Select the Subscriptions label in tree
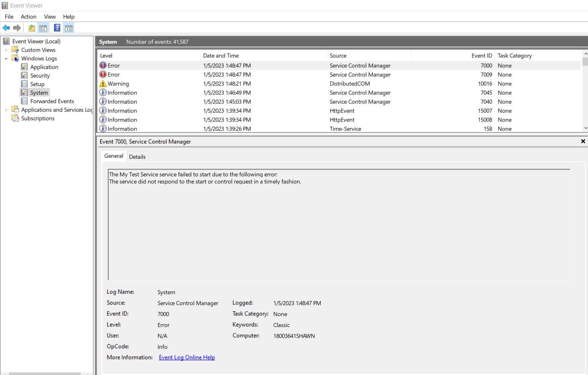This screenshot has height=375, width=588. pyautogui.click(x=38, y=118)
